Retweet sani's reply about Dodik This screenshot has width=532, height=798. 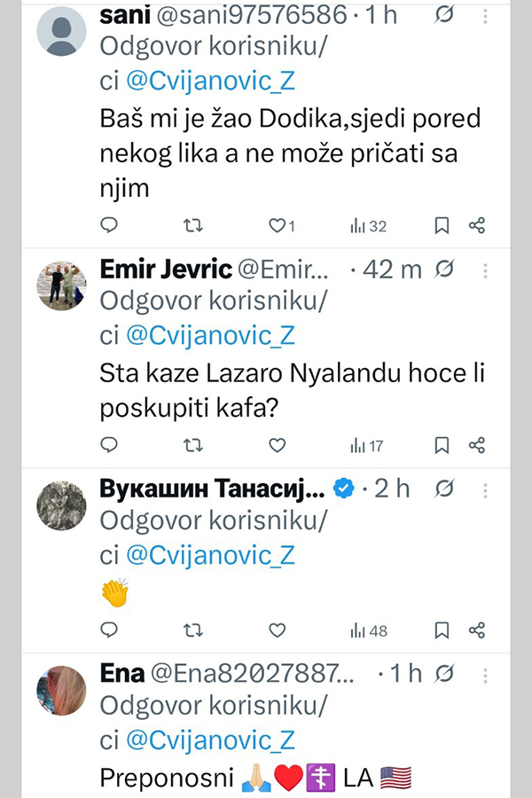click(x=192, y=225)
